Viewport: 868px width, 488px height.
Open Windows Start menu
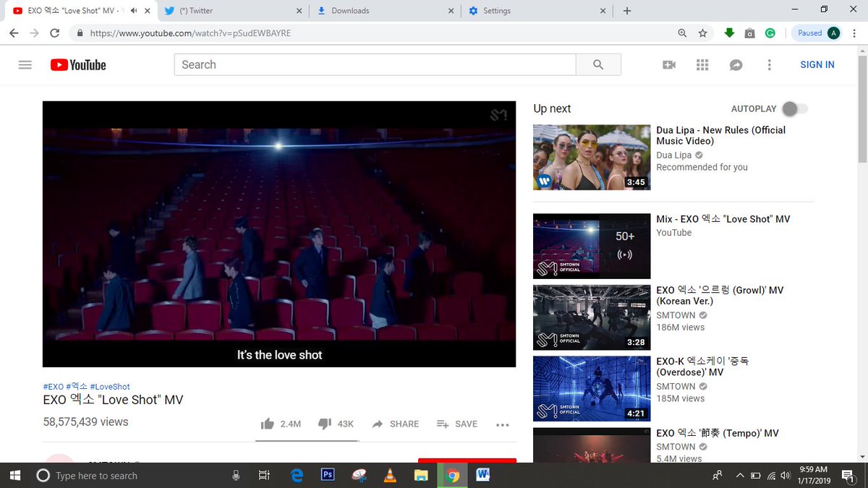click(x=15, y=475)
